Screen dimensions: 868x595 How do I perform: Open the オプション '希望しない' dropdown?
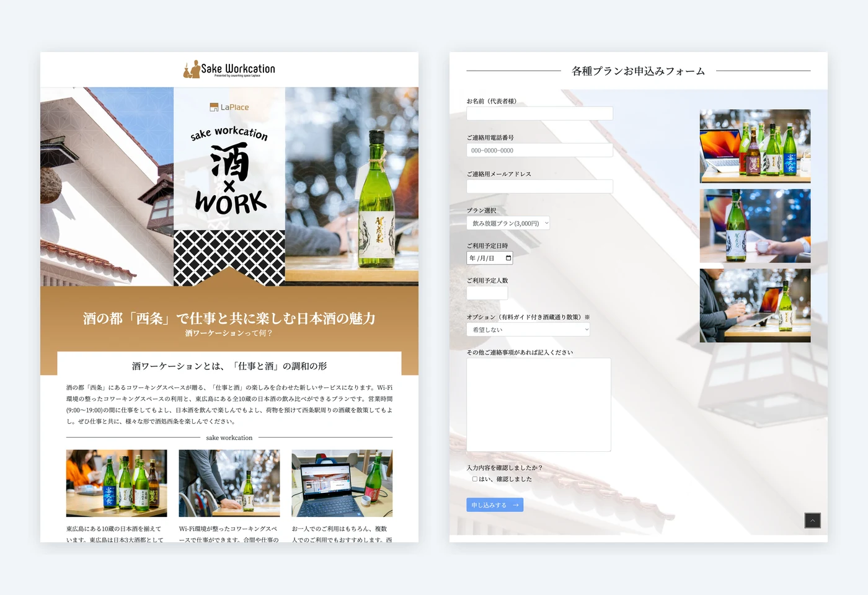(528, 330)
